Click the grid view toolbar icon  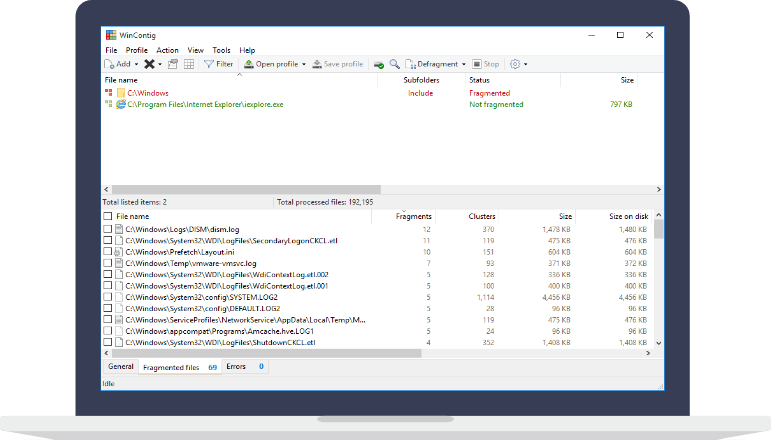click(189, 64)
